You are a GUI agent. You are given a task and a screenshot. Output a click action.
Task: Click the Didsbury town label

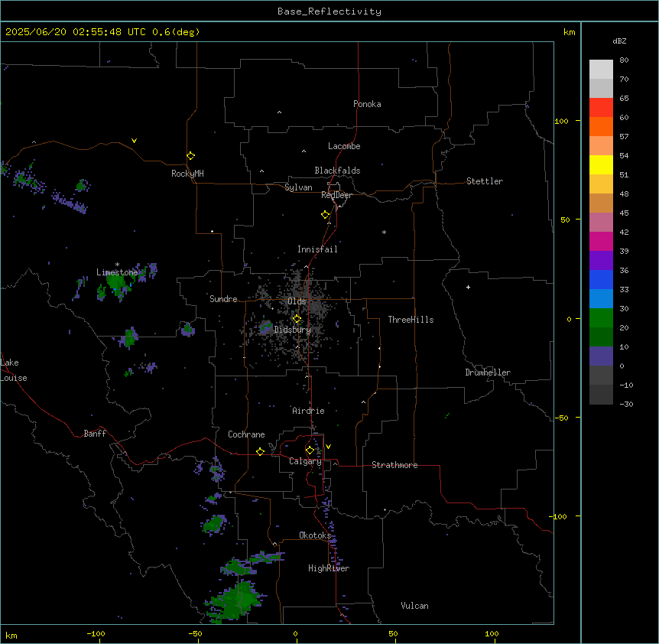293,330
